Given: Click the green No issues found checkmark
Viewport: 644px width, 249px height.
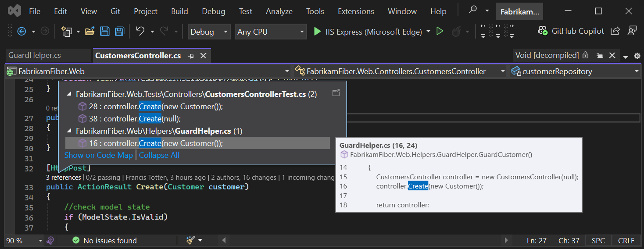Looking at the screenshot, I should [76, 240].
